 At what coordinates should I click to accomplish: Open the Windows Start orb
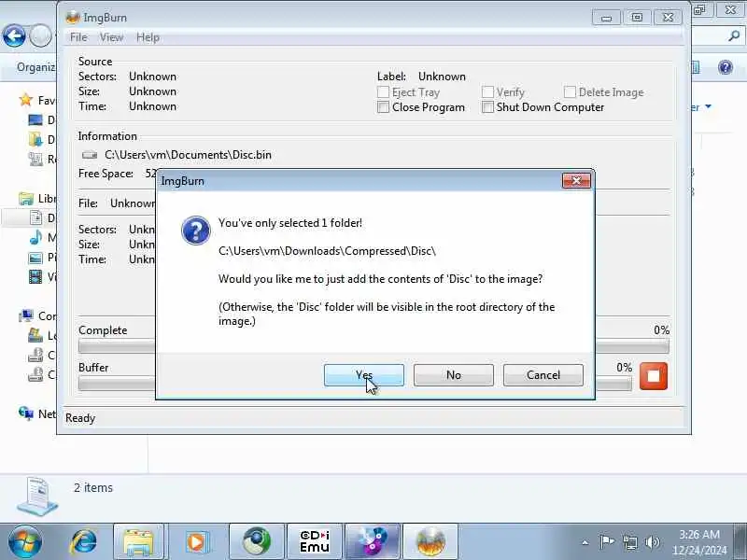tap(25, 542)
